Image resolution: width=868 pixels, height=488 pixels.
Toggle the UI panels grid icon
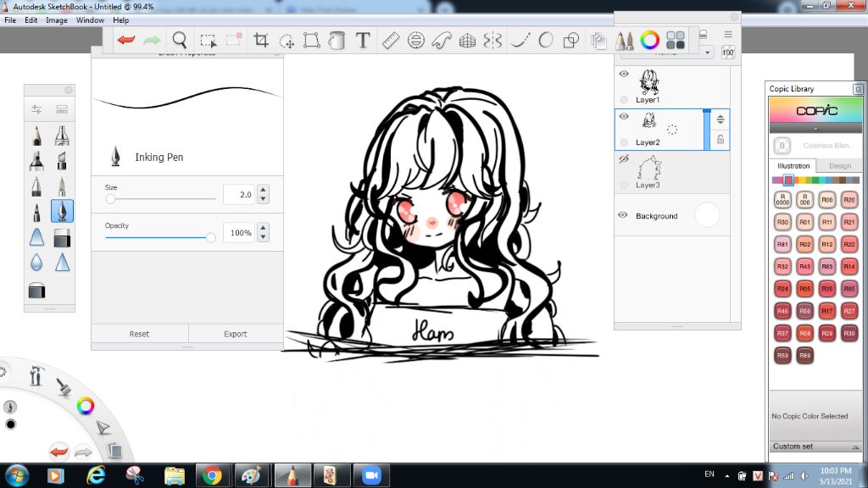tap(676, 40)
